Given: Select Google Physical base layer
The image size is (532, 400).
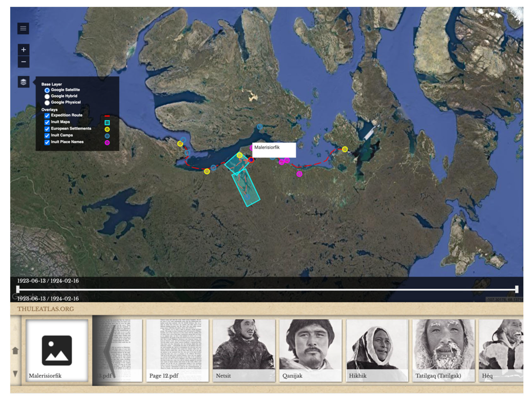Looking at the screenshot, I should coord(47,103).
